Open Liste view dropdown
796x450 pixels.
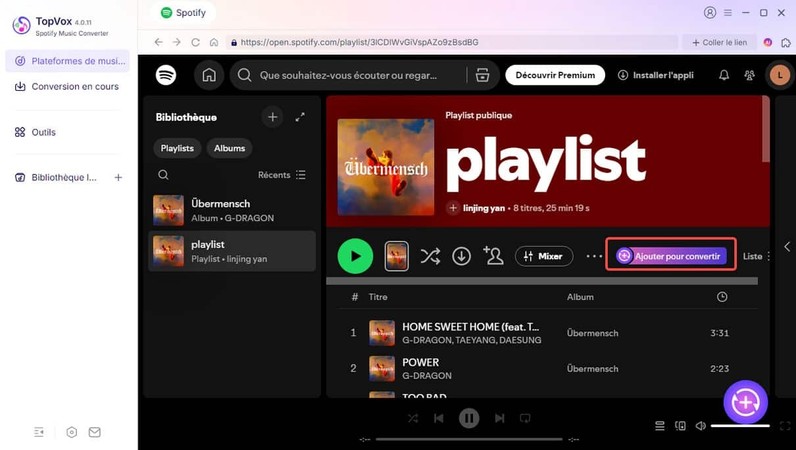tap(757, 256)
